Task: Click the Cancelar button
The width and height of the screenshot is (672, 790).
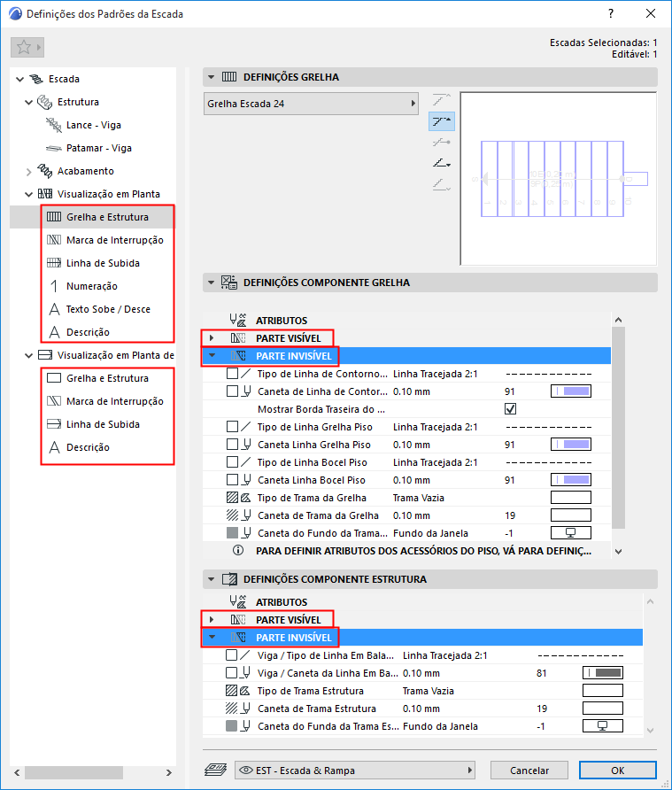Action: pos(529,771)
